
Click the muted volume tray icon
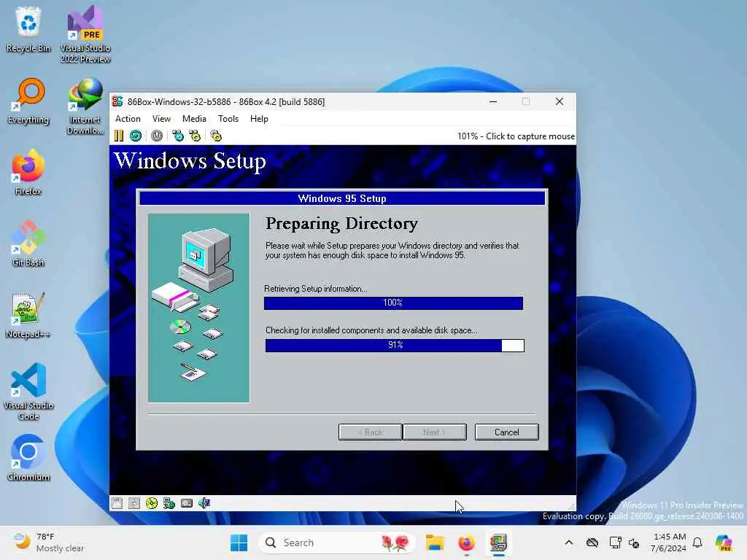point(634,542)
